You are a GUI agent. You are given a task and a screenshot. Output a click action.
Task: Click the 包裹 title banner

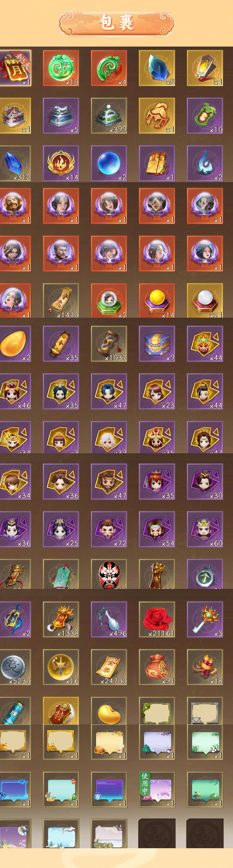(x=116, y=23)
